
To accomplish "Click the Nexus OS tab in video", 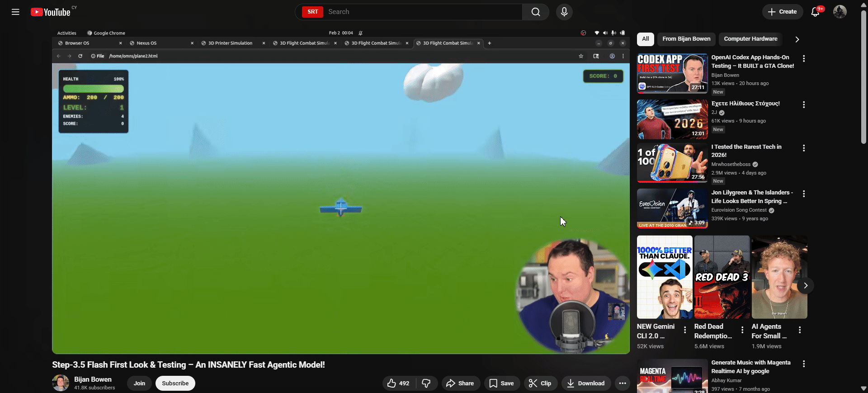I will (x=161, y=43).
